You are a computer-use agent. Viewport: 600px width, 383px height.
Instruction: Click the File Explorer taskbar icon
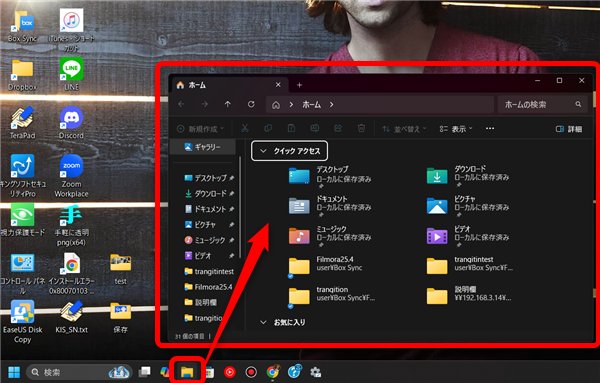[187, 372]
